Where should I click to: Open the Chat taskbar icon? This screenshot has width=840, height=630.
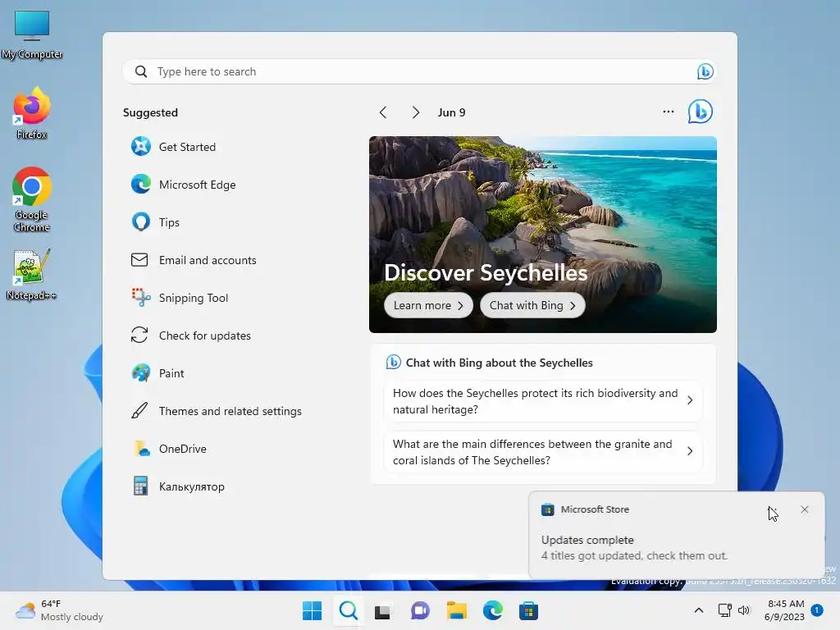point(420,610)
